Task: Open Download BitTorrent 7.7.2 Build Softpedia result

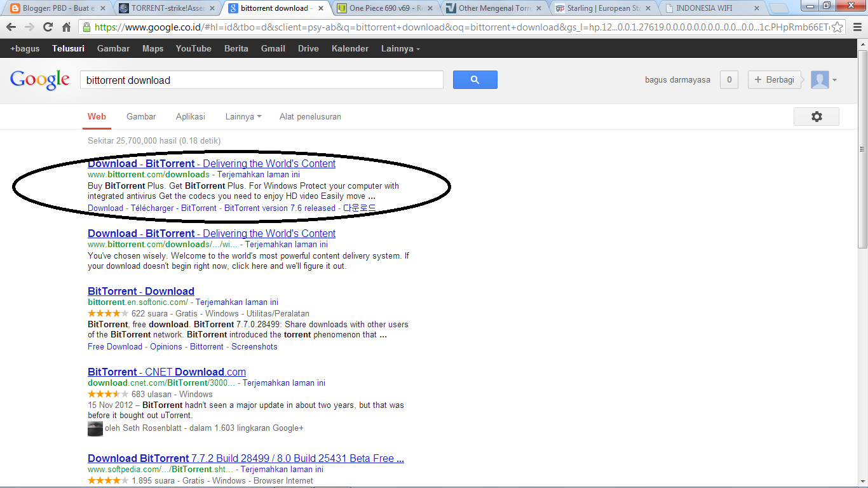Action: pyautogui.click(x=246, y=458)
